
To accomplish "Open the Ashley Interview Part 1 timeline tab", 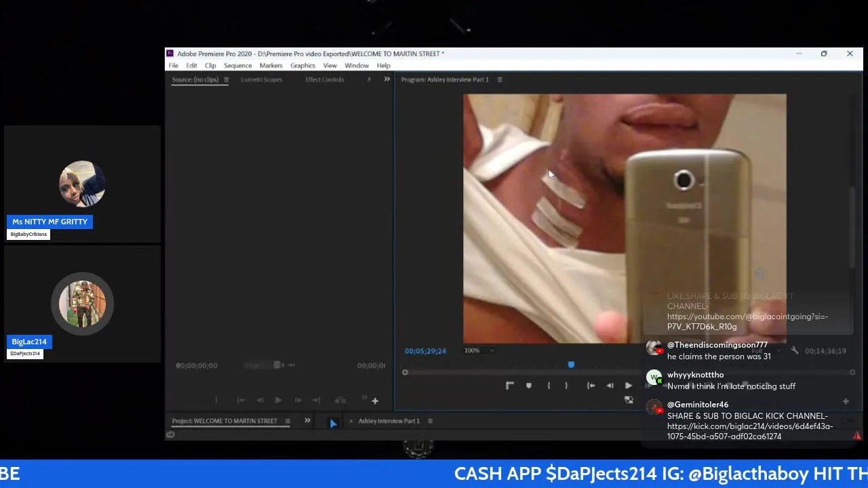I will [389, 421].
